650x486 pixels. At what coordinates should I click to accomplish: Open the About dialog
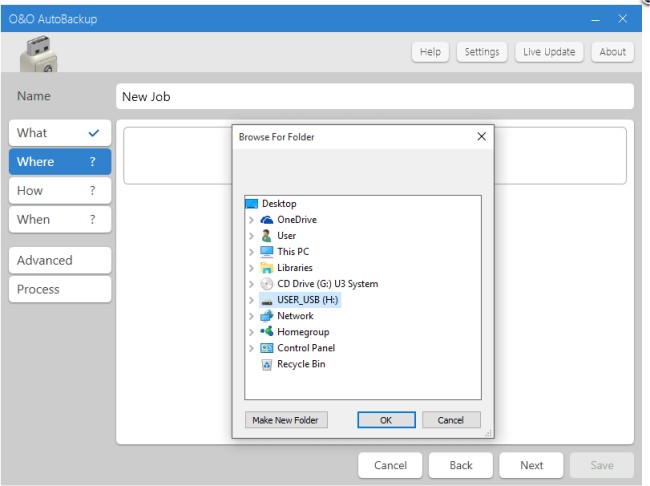point(613,52)
